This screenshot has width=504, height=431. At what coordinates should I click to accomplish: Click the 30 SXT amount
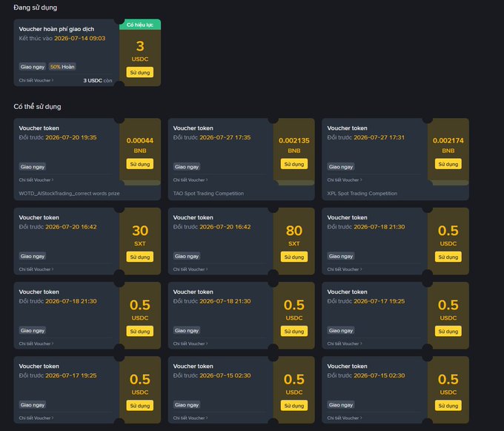[x=140, y=235]
